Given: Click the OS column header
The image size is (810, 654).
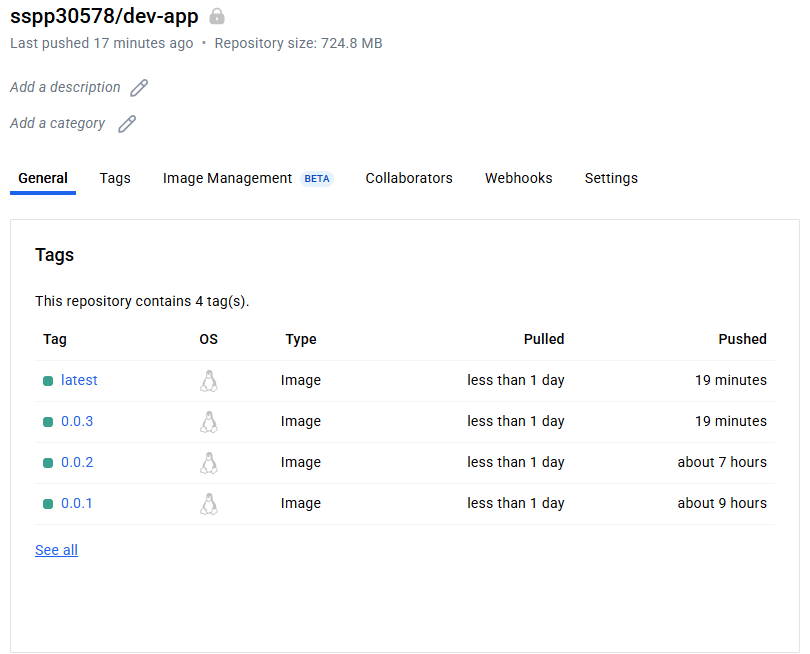Looking at the screenshot, I should (x=209, y=339).
